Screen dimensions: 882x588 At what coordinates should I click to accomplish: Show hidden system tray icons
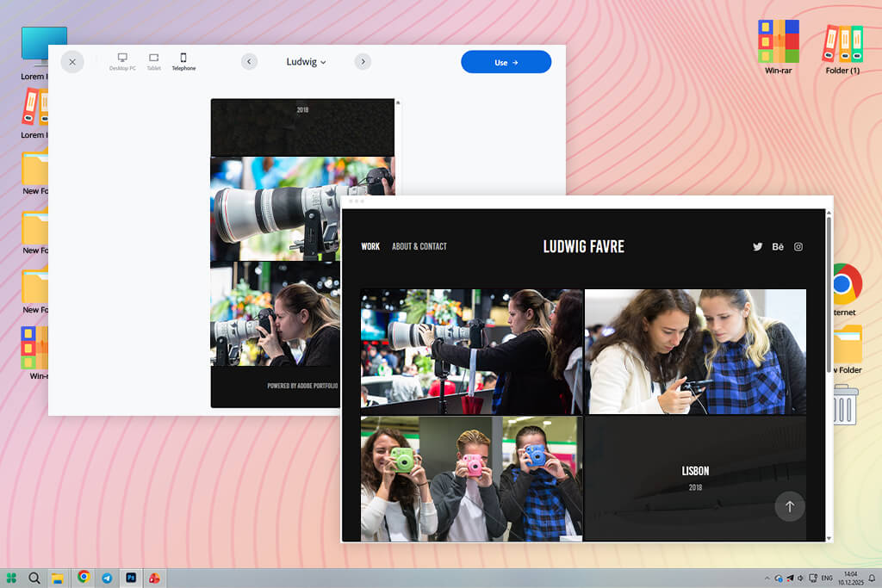767,578
